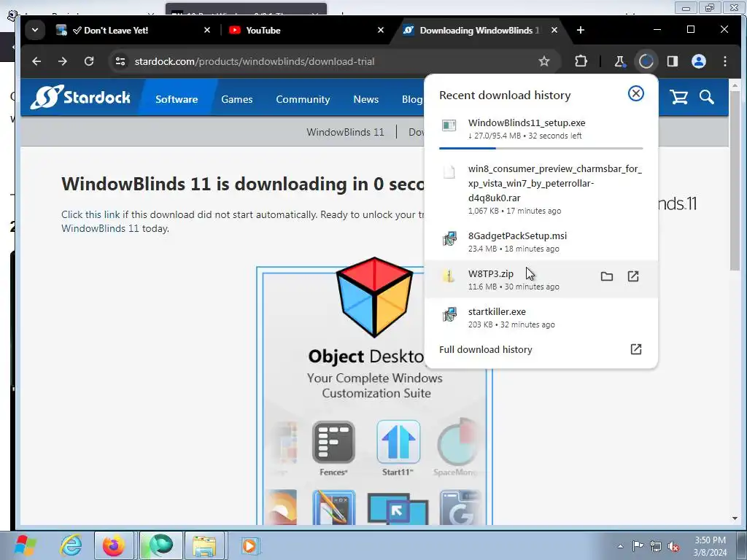Open the startkiller.exe download entry
The height and width of the screenshot is (560, 747).
click(x=541, y=317)
